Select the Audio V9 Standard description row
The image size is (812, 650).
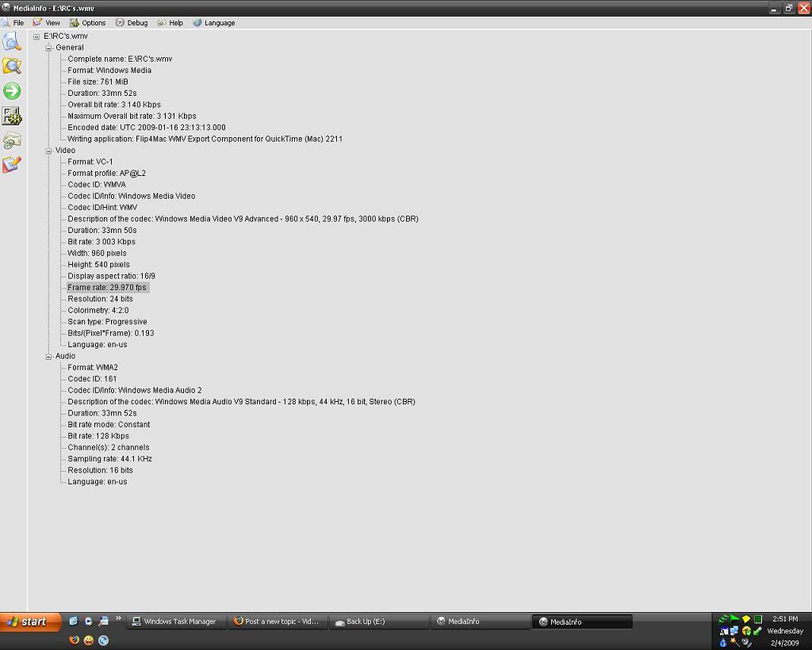[x=241, y=402]
